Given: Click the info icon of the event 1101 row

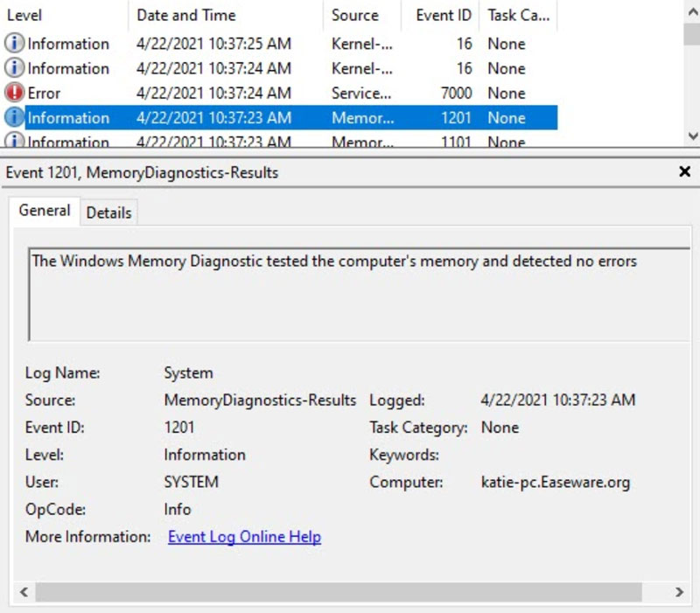Looking at the screenshot, I should [x=14, y=141].
